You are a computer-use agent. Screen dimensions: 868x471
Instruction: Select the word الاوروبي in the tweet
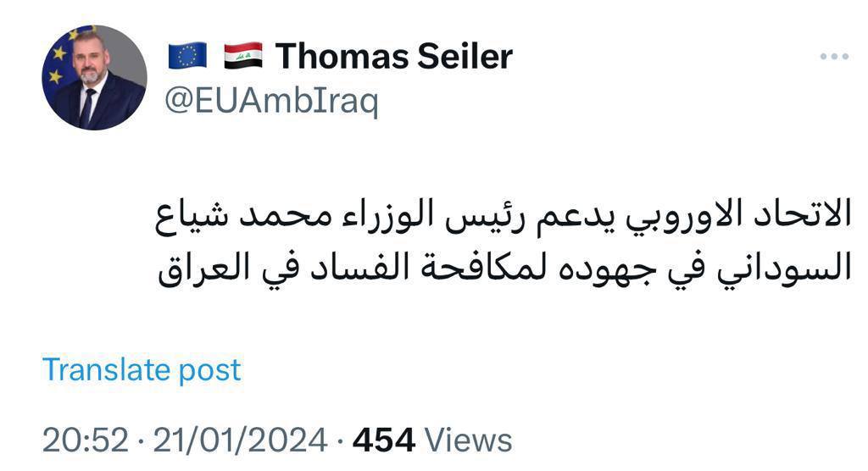(685, 217)
